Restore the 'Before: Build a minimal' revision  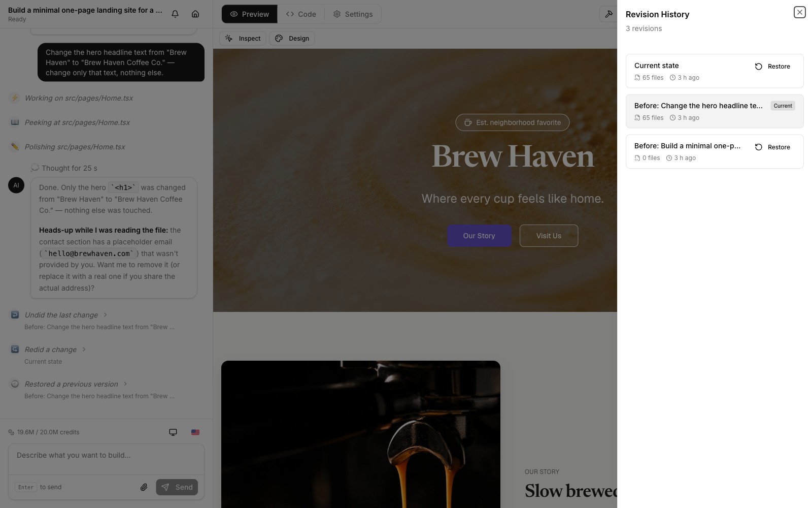tap(772, 147)
